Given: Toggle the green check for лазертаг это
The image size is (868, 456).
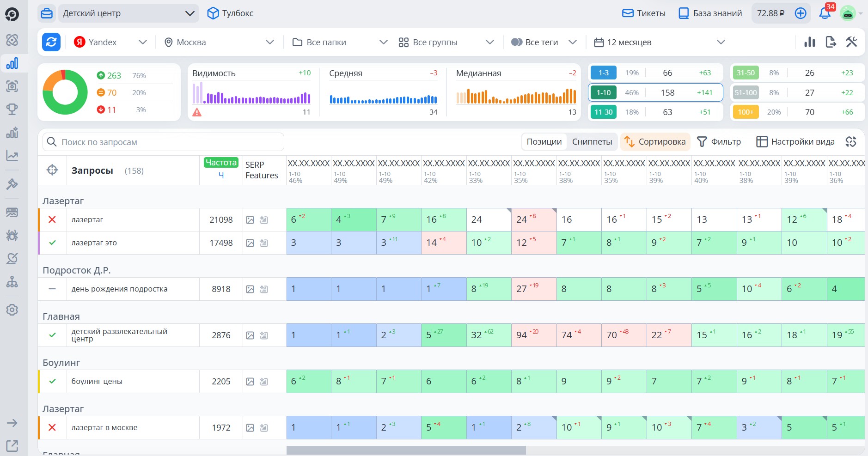Looking at the screenshot, I should pos(52,243).
